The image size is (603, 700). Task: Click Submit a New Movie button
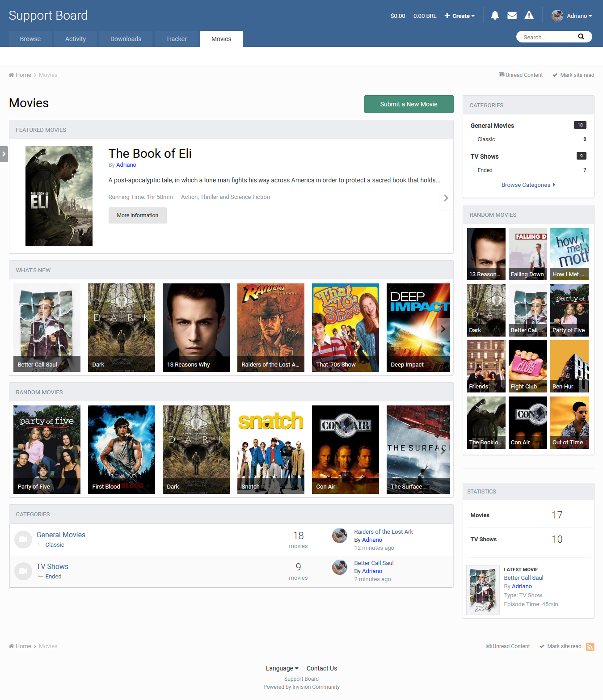[409, 104]
